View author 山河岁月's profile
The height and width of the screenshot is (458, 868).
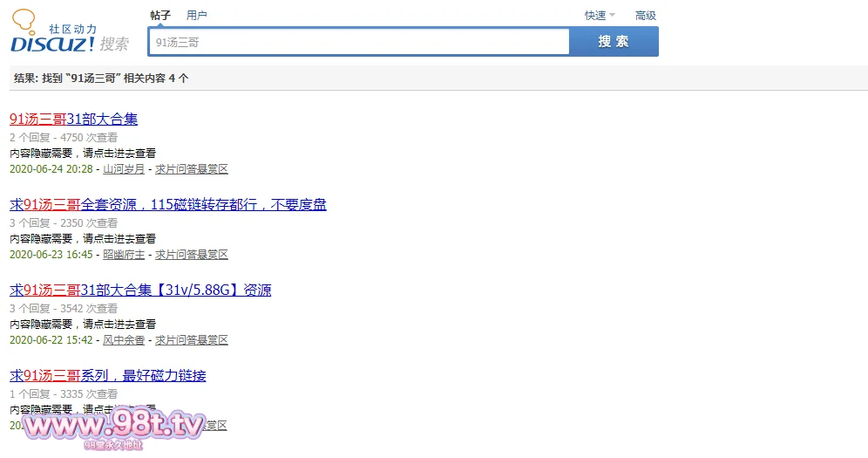(124, 169)
